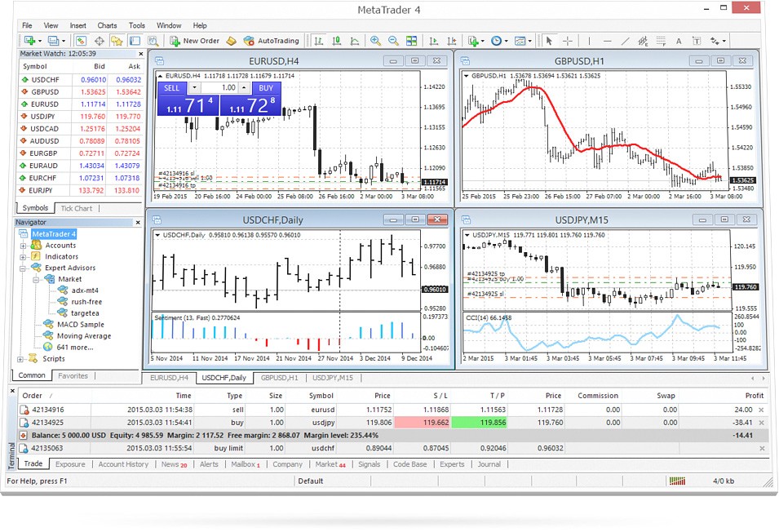Switch chart to bar chart mode

317,40
